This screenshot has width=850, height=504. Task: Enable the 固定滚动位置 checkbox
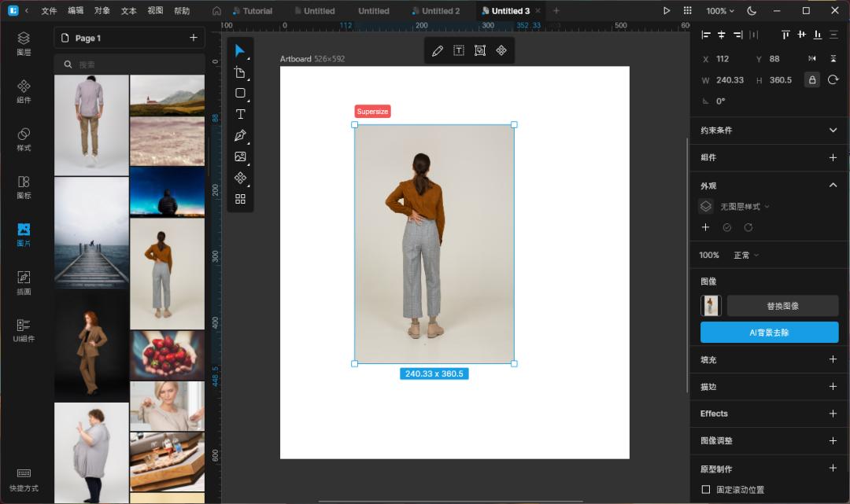706,489
